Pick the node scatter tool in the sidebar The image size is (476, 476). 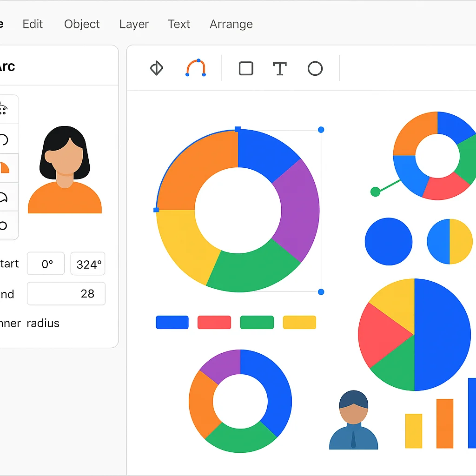(x=8, y=109)
